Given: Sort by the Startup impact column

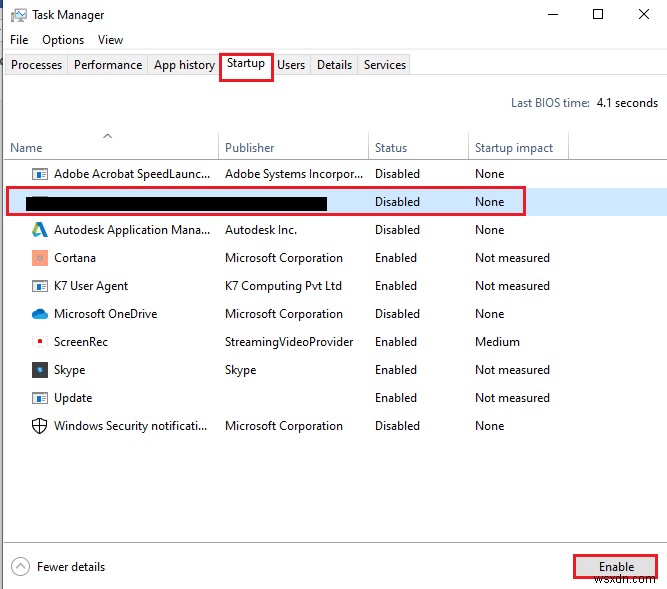Looking at the screenshot, I should (513, 148).
